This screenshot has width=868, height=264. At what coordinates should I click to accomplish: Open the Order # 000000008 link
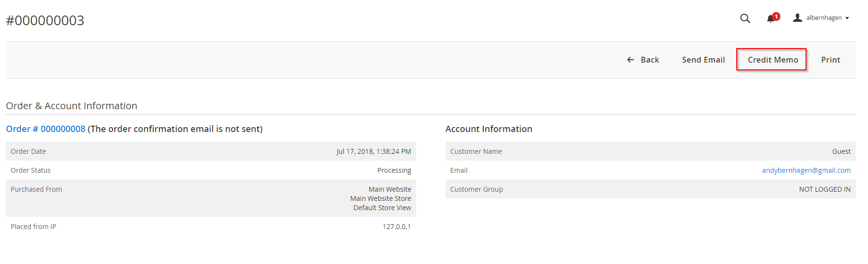tap(46, 129)
